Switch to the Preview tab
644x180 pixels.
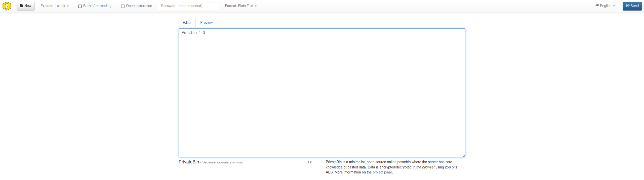click(x=206, y=23)
